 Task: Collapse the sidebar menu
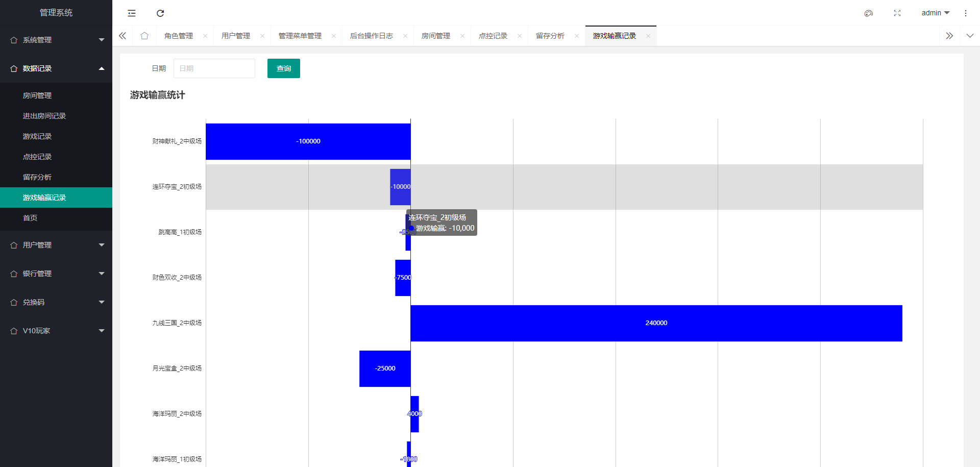tap(131, 13)
